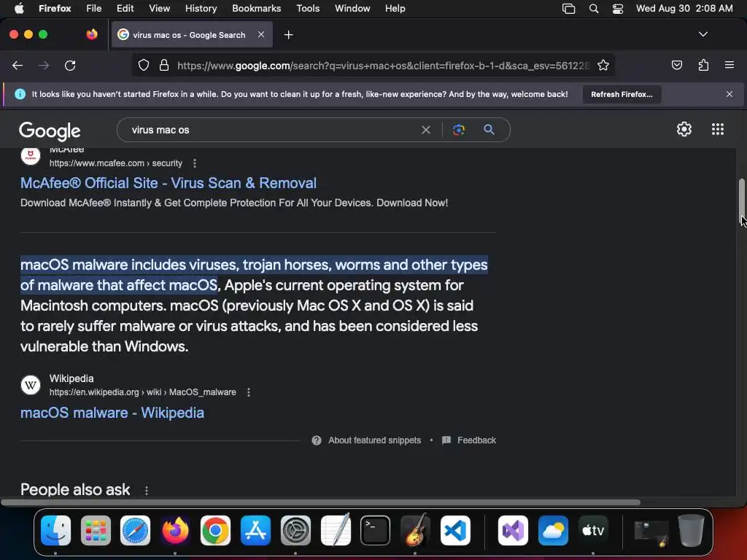Screen dimensions: 747x560
Task: Open the Apple menu
Action: (x=19, y=9)
